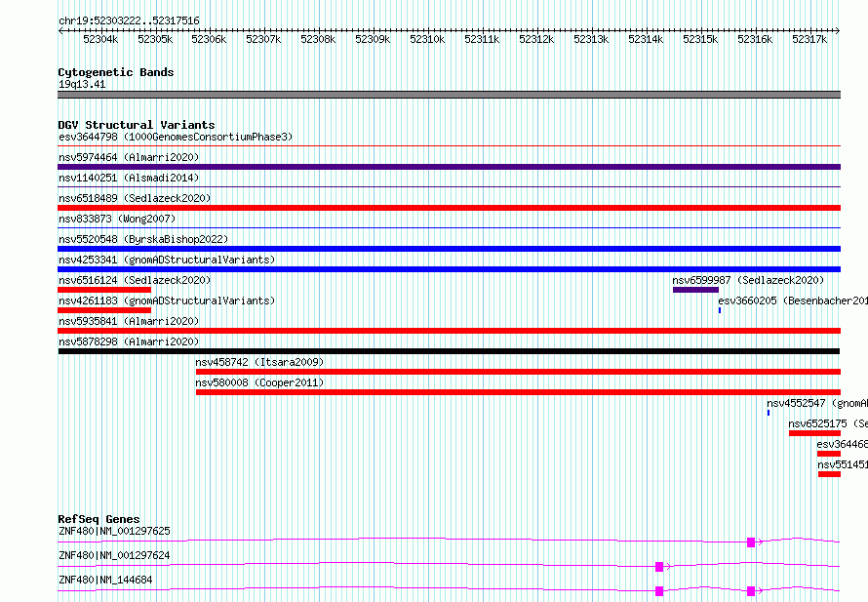868x602 pixels.
Task: Click the 52315k ruler tick label
Action: (700, 39)
